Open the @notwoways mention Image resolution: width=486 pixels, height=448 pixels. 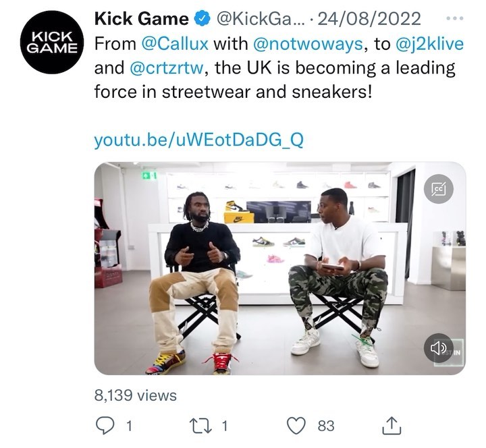308,44
